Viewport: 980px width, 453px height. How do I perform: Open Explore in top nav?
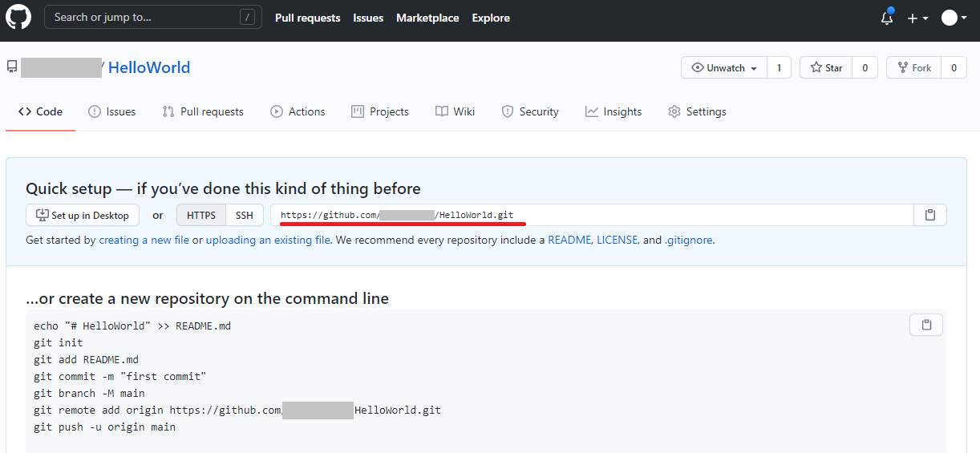491,18
